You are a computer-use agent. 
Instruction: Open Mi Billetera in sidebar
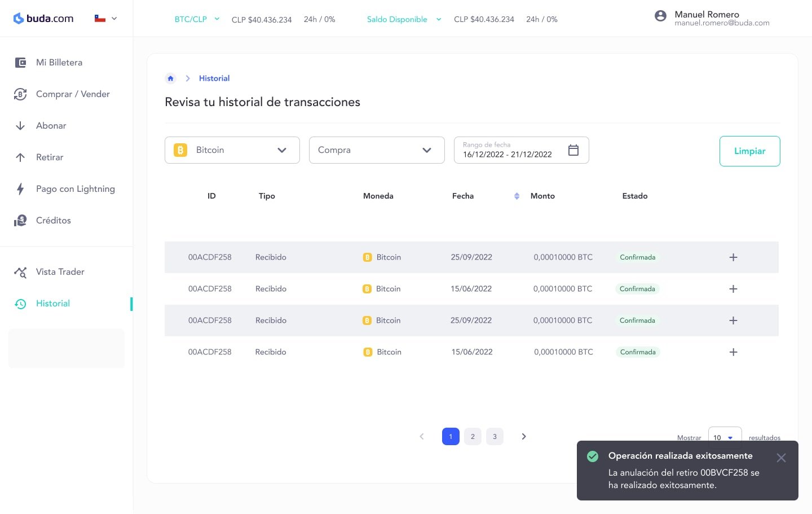point(59,63)
